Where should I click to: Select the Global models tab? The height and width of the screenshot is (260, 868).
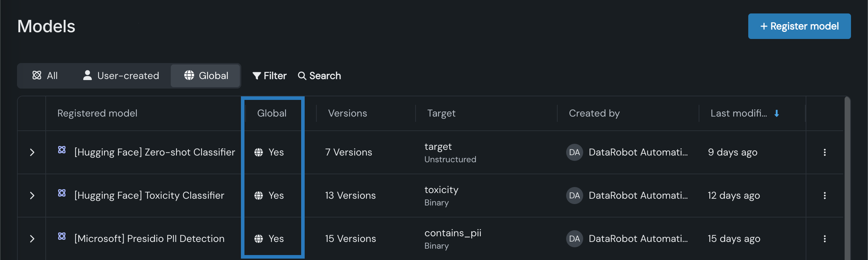[x=206, y=76]
